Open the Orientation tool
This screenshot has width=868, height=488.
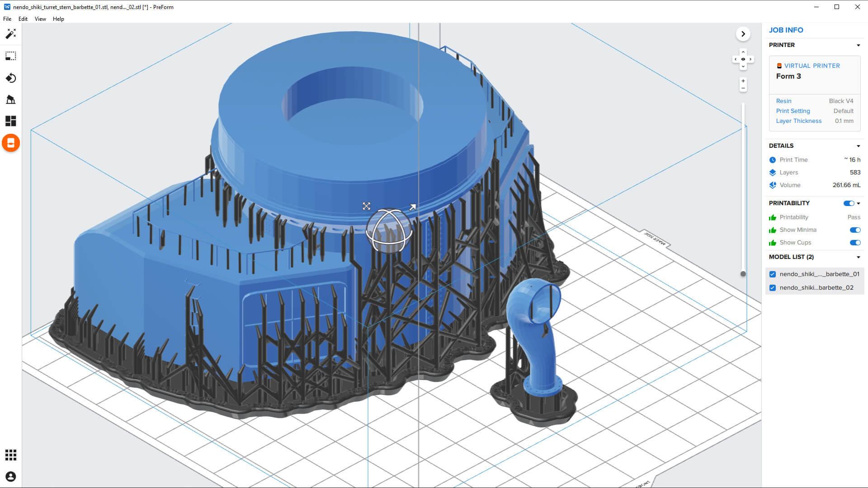tap(11, 78)
